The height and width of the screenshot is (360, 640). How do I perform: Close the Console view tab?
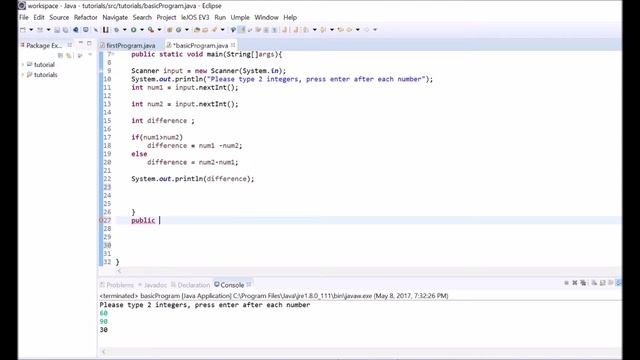tap(249, 284)
